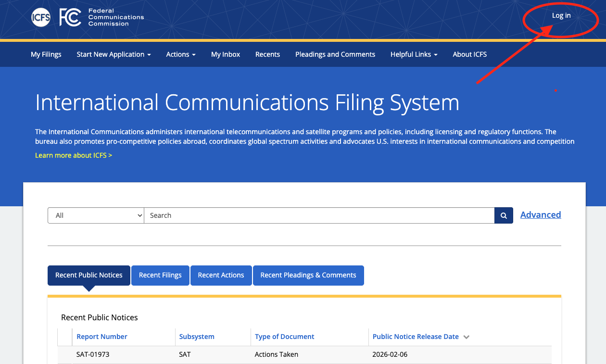Click the 2026-02-06 release date cell
Viewport: 606px width, 364px height.
390,354
